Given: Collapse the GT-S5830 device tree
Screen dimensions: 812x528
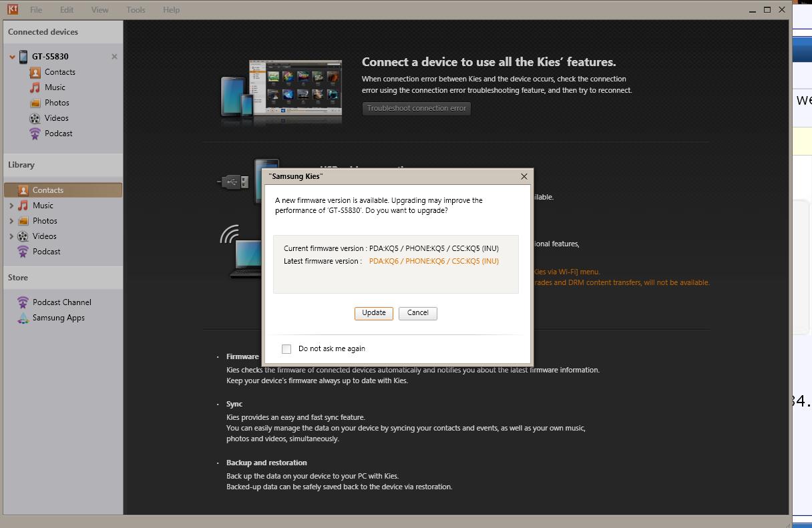Looking at the screenshot, I should pyautogui.click(x=12, y=57).
